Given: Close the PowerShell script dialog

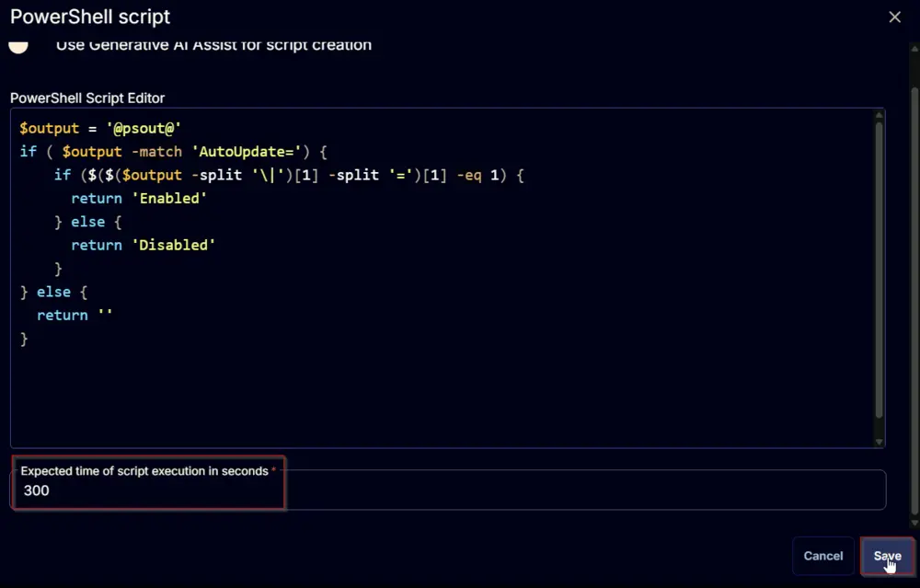Looking at the screenshot, I should coord(894,17).
